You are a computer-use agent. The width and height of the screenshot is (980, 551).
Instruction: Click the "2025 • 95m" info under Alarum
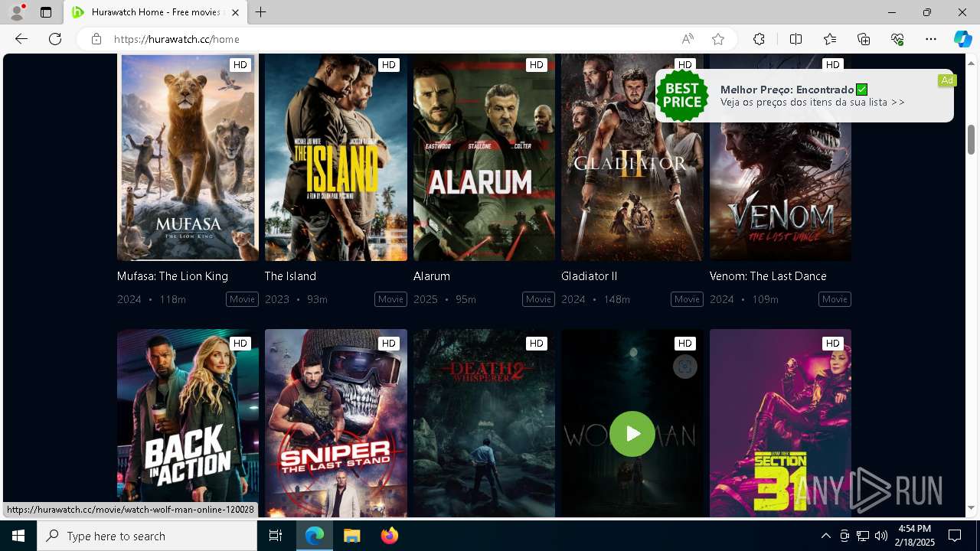(445, 299)
